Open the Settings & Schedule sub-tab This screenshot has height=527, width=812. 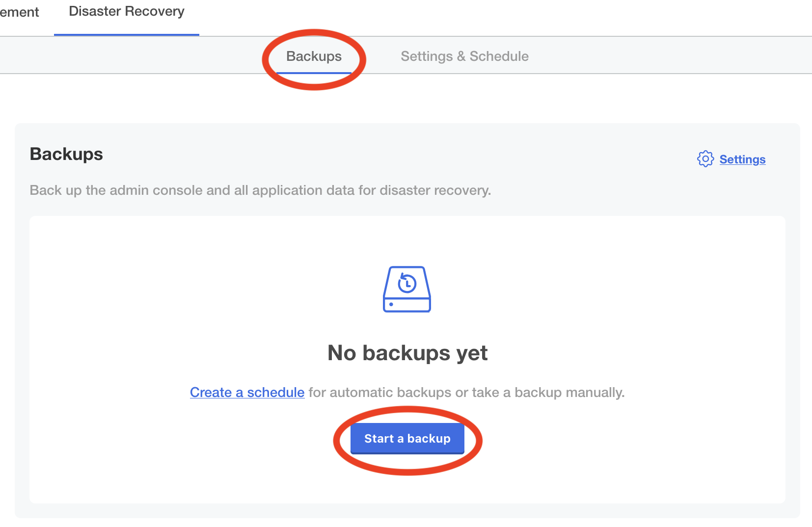click(x=464, y=56)
